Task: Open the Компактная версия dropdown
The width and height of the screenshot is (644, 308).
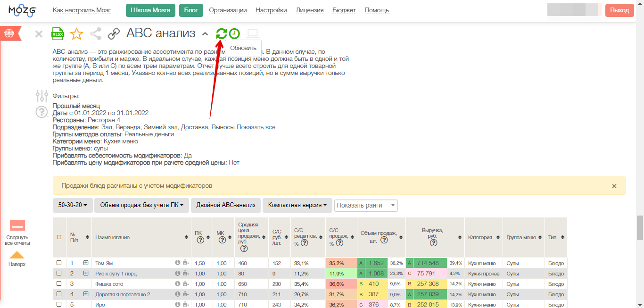Action: (297, 205)
